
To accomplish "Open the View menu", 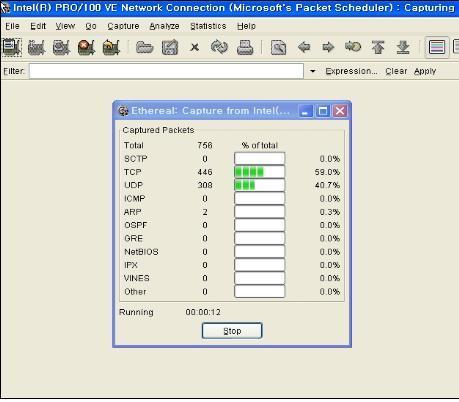I will 65,26.
